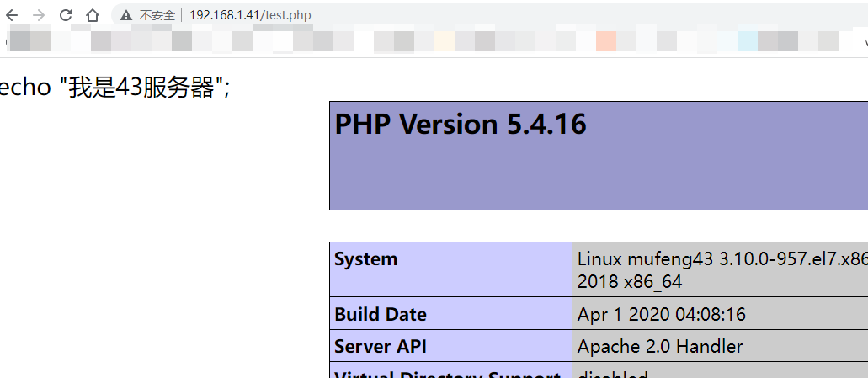
Task: Select the Server API label cell
Action: pos(450,346)
